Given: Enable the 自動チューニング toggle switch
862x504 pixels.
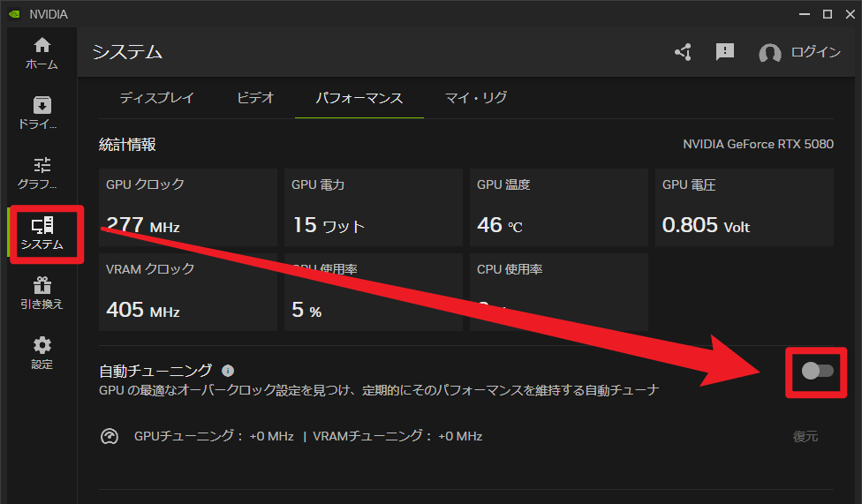Looking at the screenshot, I should pos(817,371).
